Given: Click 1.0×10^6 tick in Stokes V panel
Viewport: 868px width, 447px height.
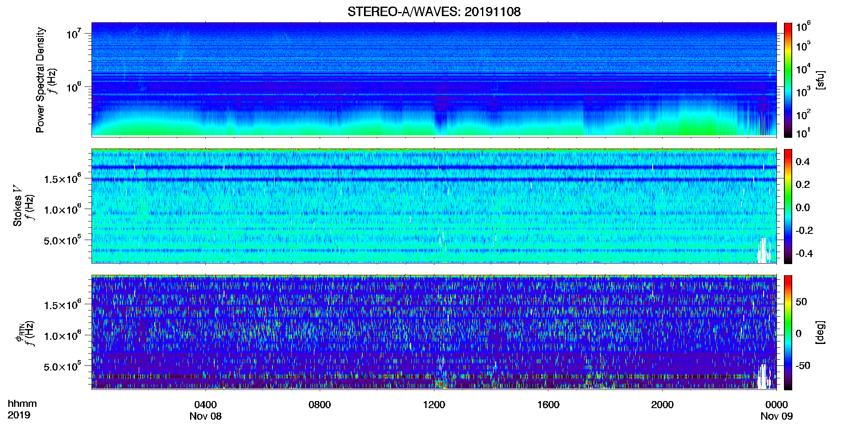Looking at the screenshot, I should (x=63, y=209).
